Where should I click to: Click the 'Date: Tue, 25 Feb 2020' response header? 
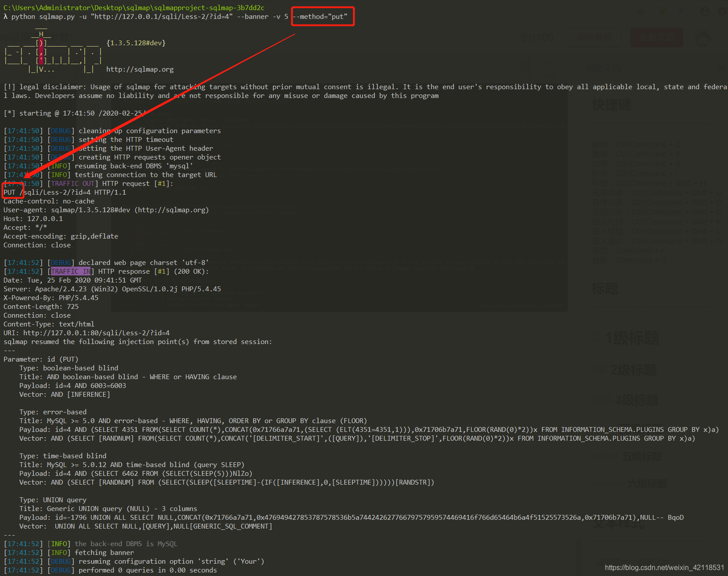click(72, 280)
